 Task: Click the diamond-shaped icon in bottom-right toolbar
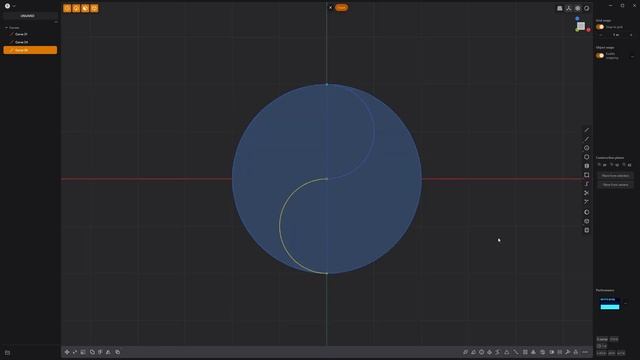point(489,352)
